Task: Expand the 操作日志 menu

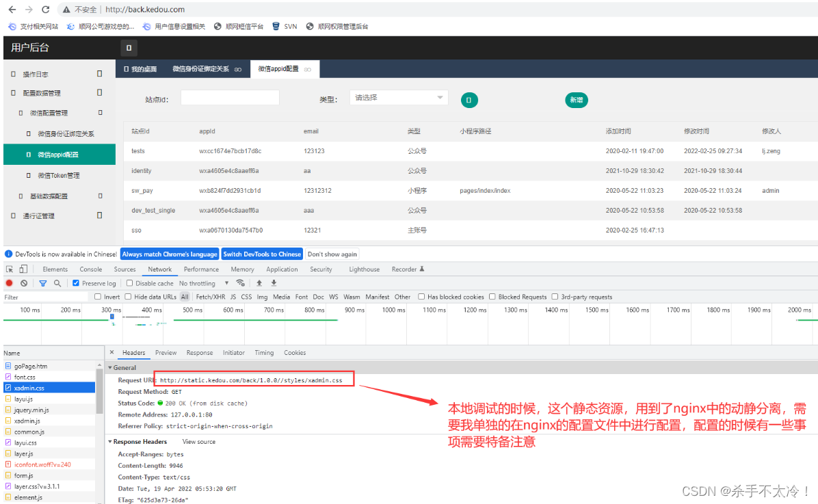Action: click(60, 74)
